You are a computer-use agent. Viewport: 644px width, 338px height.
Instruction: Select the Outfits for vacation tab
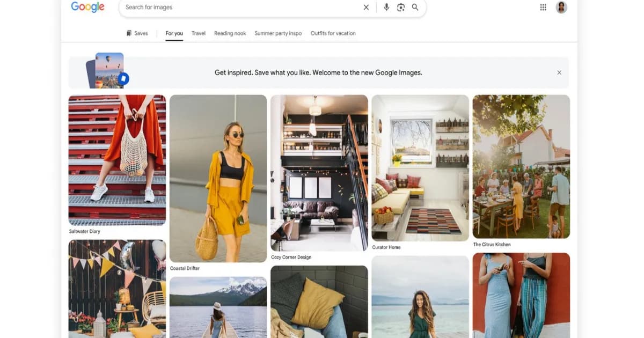pyautogui.click(x=333, y=33)
